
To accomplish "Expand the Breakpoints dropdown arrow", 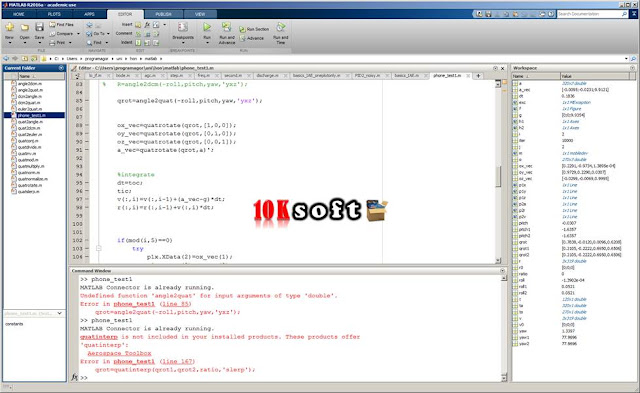I will coord(183,43).
